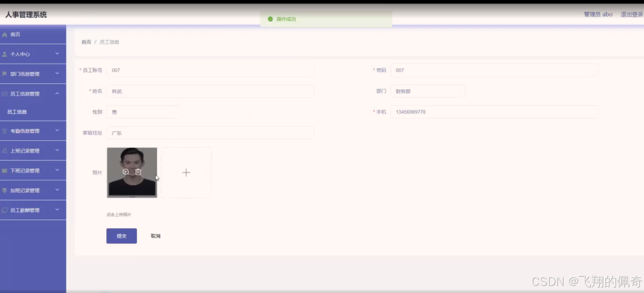
Task: Expand 上班记录管理 menu chevron
Action: pos(57,150)
